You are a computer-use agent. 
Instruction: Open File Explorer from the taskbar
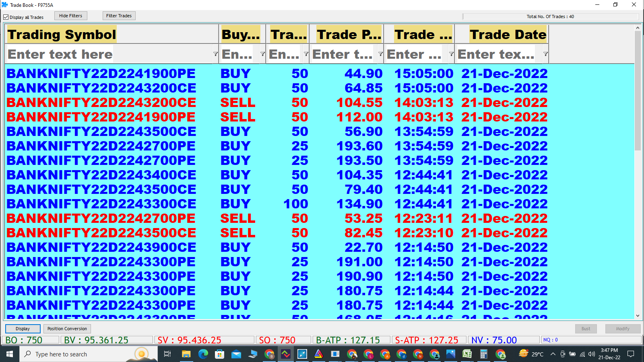coord(186,354)
